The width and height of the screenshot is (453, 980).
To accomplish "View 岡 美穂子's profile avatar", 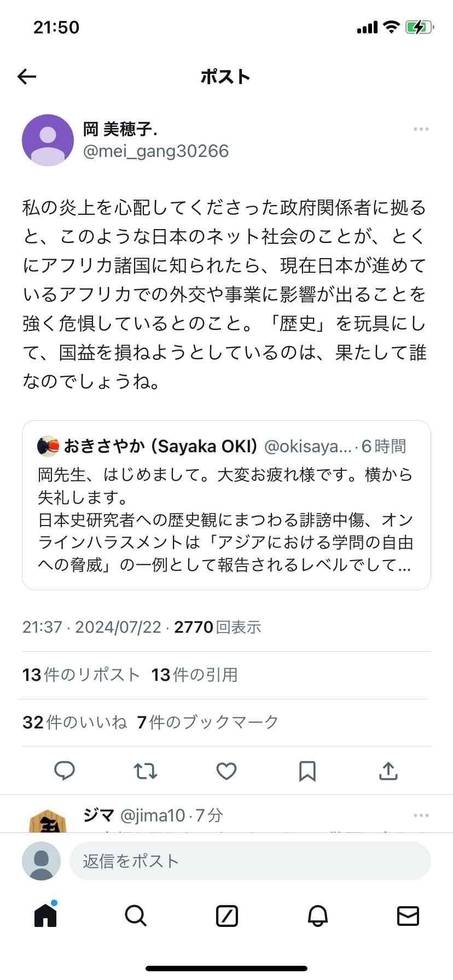I will [x=48, y=140].
